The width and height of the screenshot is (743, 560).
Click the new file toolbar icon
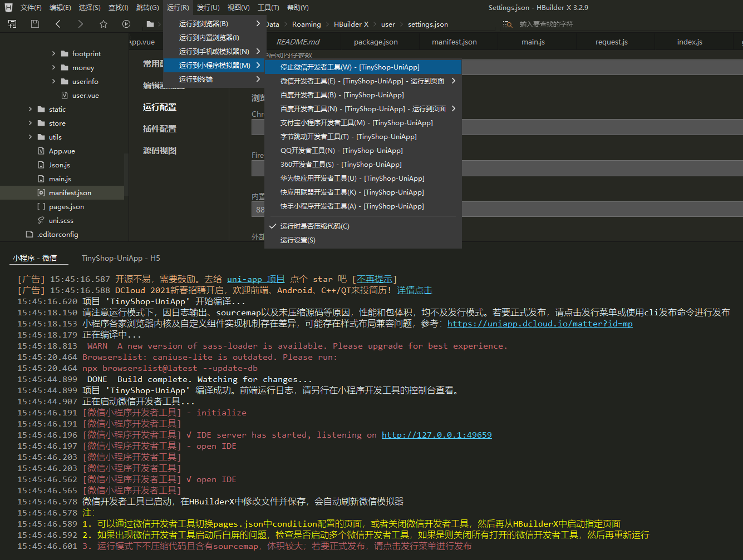coord(12,24)
